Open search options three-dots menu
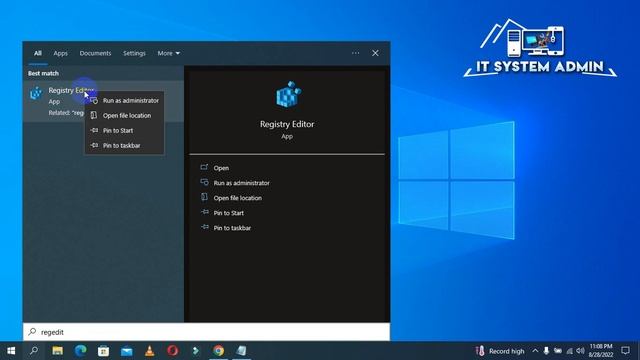Viewport: 640px width, 360px height. [x=356, y=53]
